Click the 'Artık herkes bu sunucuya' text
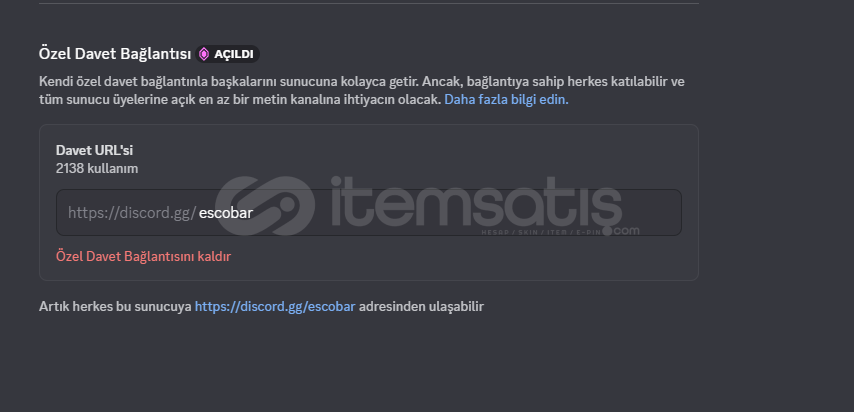 coord(115,306)
